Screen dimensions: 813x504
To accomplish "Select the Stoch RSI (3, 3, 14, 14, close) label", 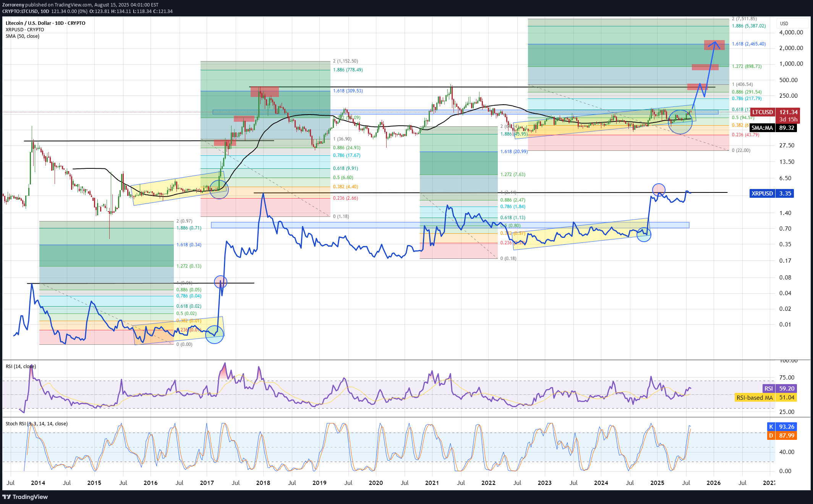I will tap(37, 424).
